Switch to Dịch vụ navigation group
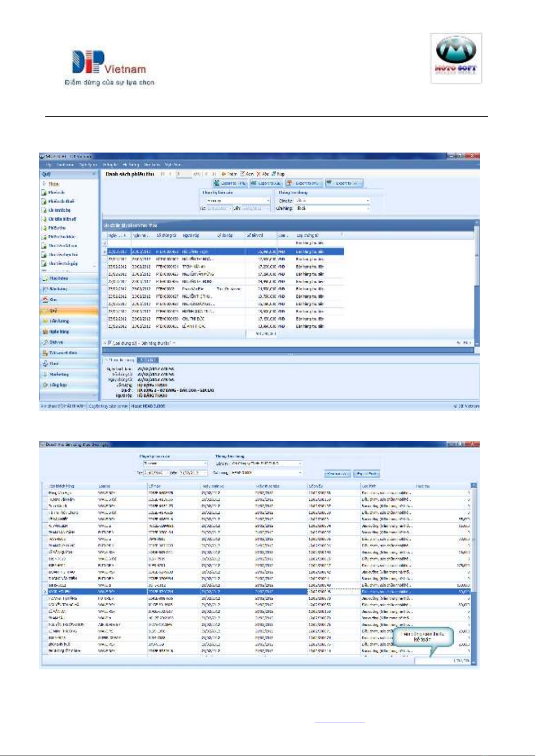The height and width of the screenshot is (756, 535). [69, 342]
